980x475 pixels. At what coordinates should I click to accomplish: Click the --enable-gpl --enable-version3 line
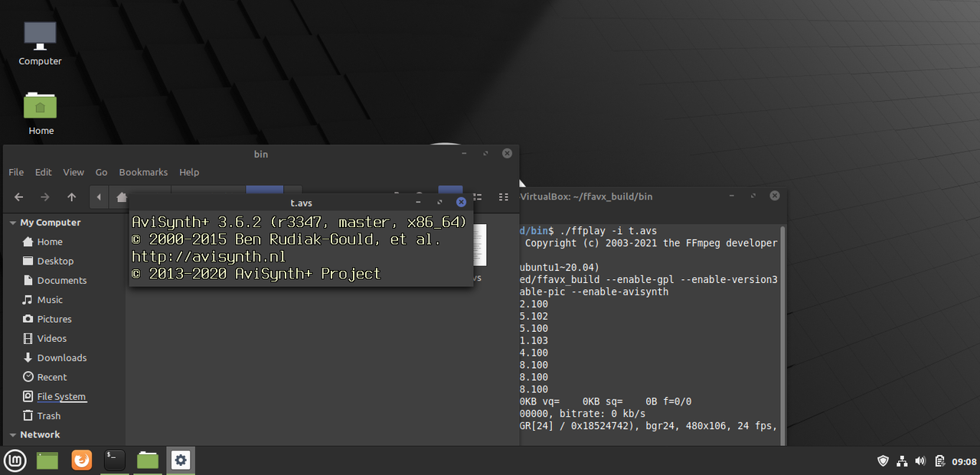pyautogui.click(x=648, y=279)
